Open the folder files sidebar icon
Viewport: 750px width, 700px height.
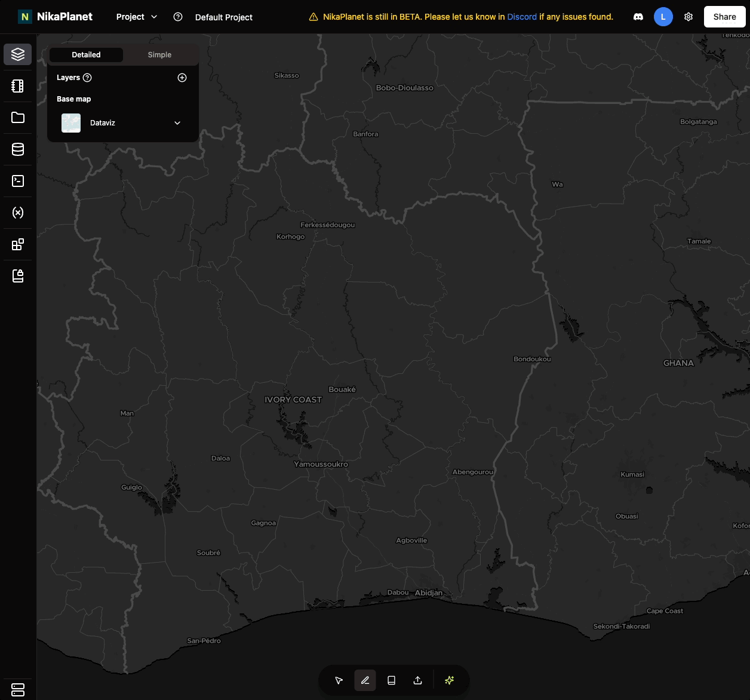pyautogui.click(x=18, y=118)
